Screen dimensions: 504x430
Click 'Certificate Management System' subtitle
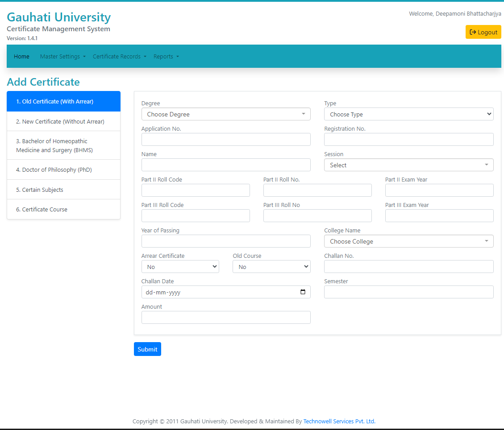tap(58, 29)
